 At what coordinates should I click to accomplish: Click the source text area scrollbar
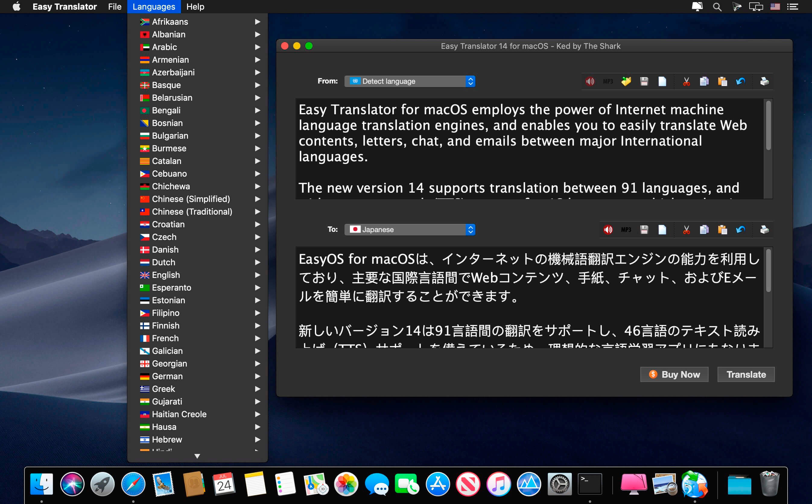tap(768, 125)
